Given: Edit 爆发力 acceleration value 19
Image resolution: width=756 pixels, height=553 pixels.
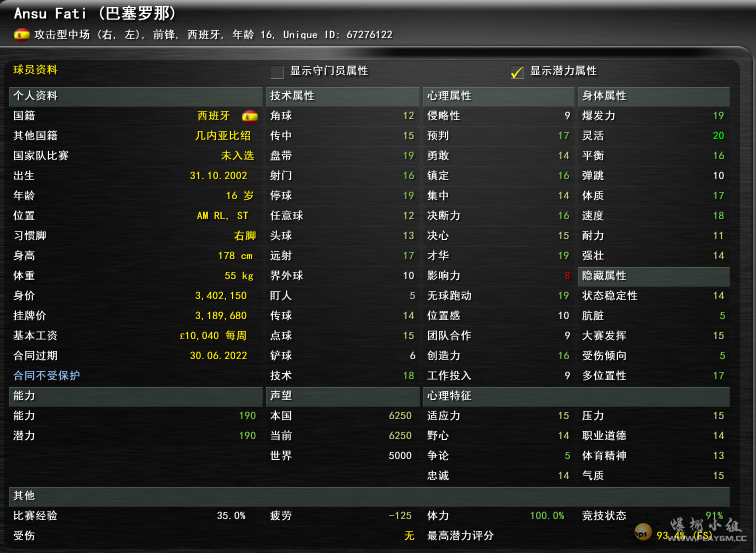Looking at the screenshot, I should coord(718,116).
